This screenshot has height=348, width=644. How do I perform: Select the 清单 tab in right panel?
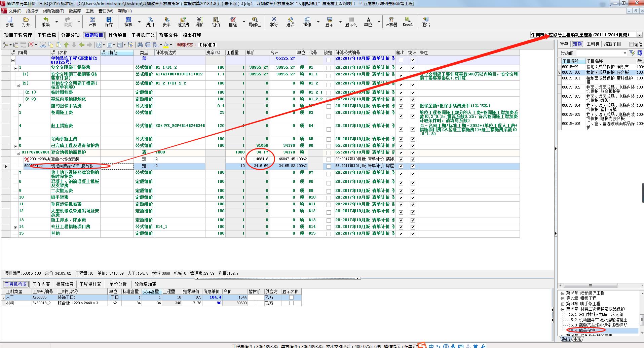(x=564, y=44)
